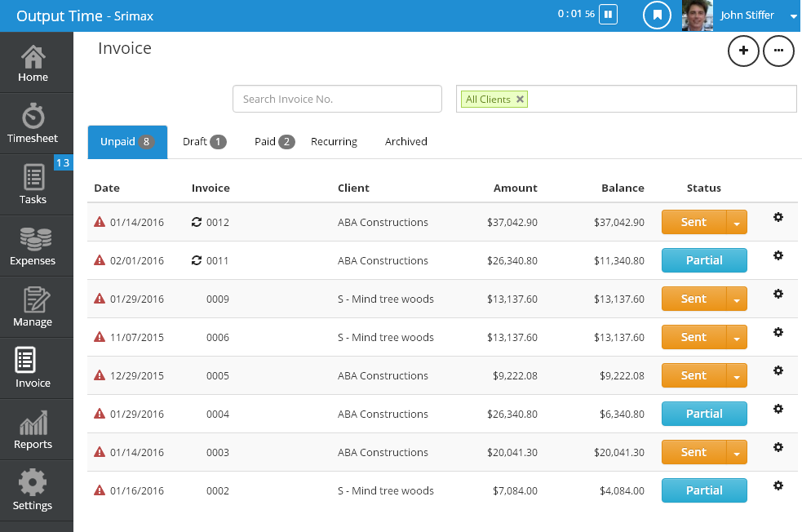Open the Timesheet section
Viewport: 802px width, 532px height.
pos(33,124)
